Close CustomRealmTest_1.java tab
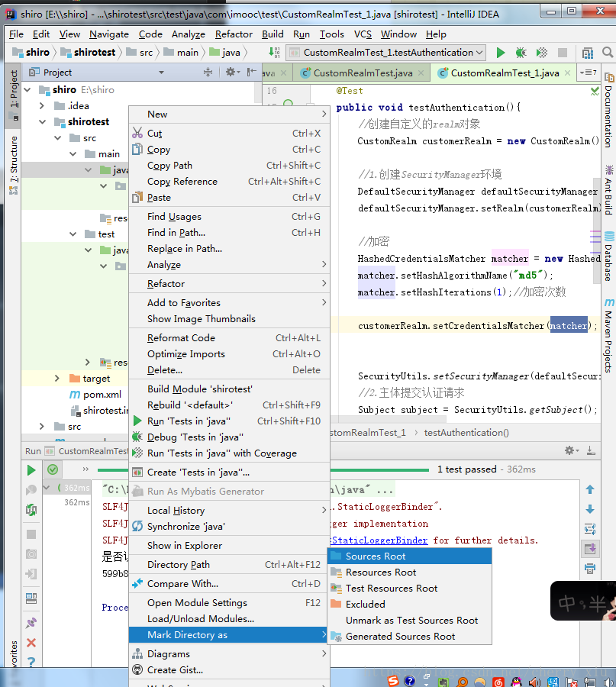The image size is (616, 687). pos(567,73)
